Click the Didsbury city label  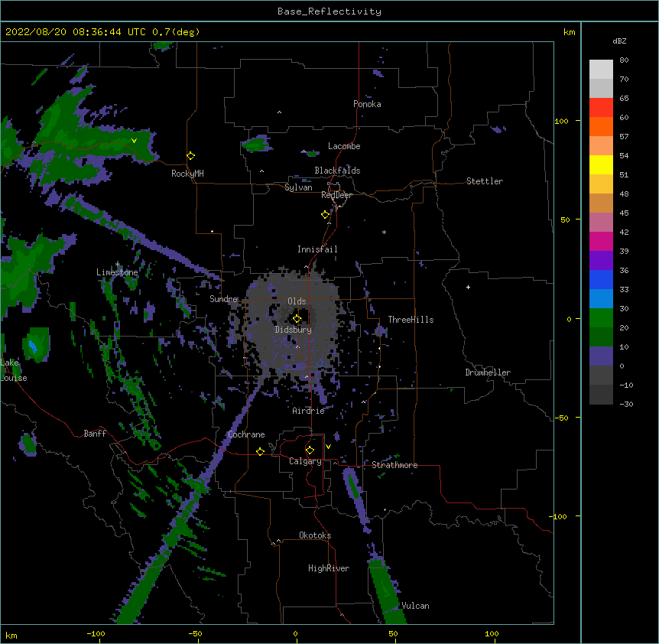point(293,330)
